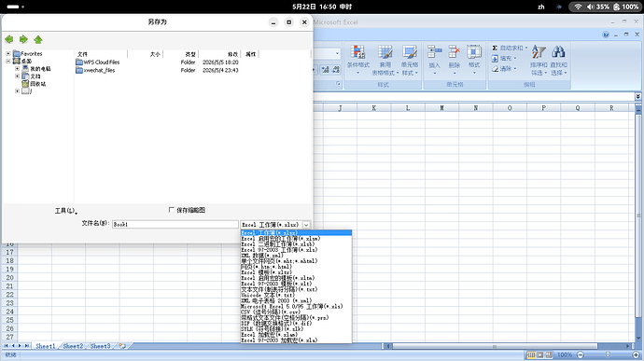Click the 插入 insert cells icon
Screen dimensions: 644x361
434,52
